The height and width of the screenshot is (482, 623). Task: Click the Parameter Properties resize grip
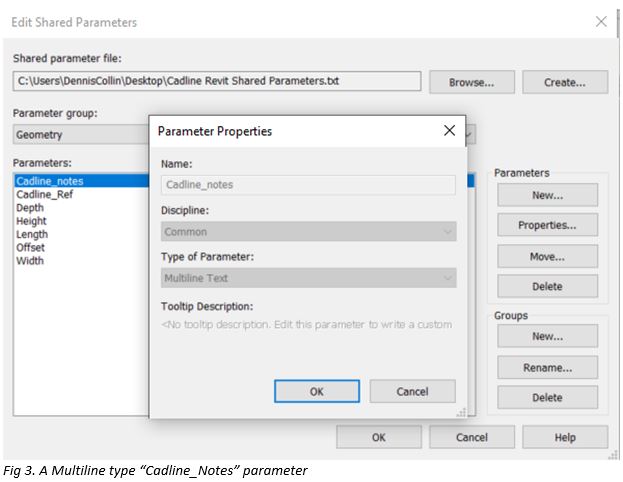461,413
